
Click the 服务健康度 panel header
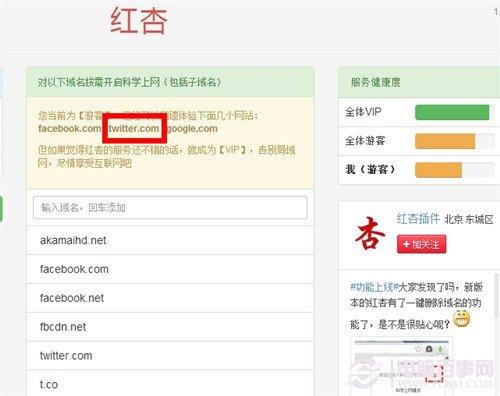(x=419, y=82)
